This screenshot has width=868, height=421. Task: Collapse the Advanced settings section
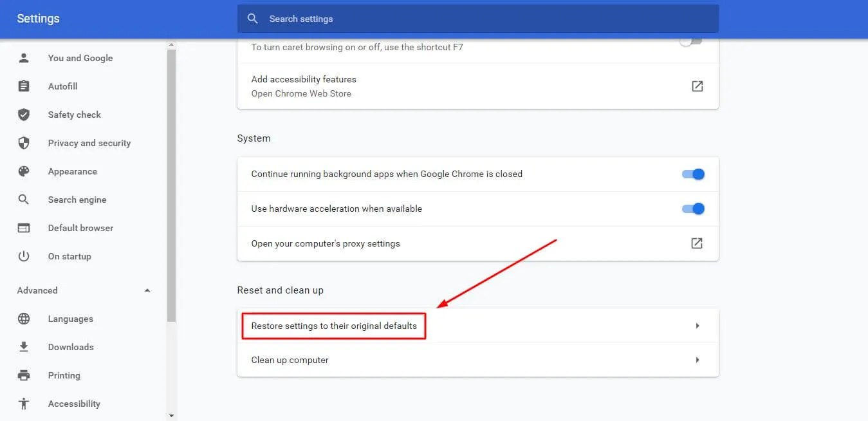click(147, 290)
